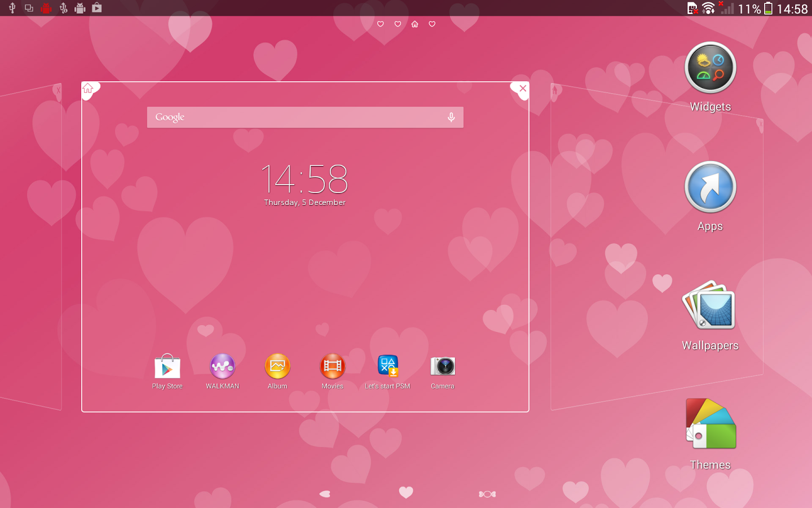Click the Google search bar
Image resolution: width=812 pixels, height=508 pixels.
305,117
